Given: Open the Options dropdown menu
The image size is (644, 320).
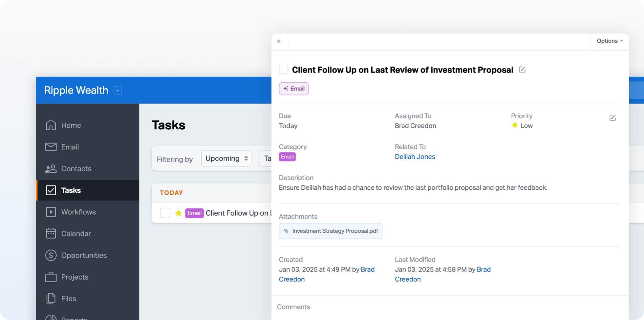Looking at the screenshot, I should tap(609, 41).
